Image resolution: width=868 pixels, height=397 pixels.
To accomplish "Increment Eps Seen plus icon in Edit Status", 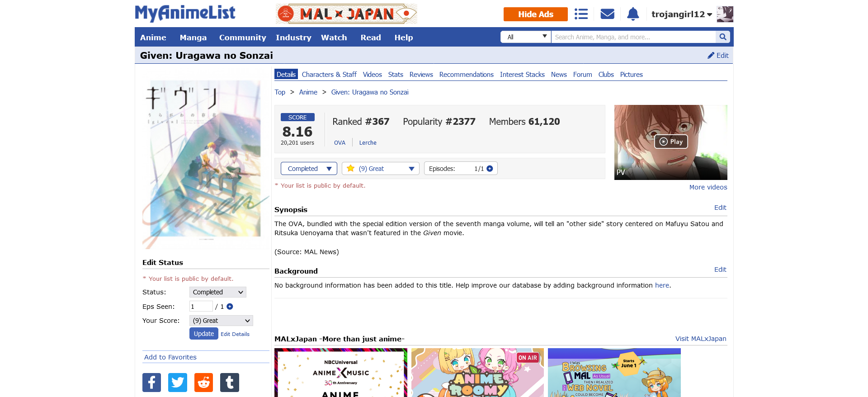I will pos(230,307).
